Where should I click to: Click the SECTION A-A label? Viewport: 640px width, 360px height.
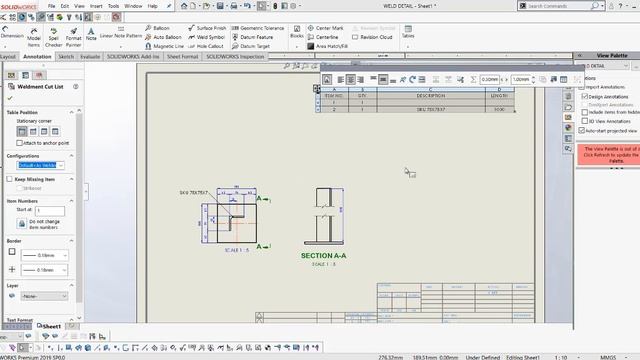323,256
